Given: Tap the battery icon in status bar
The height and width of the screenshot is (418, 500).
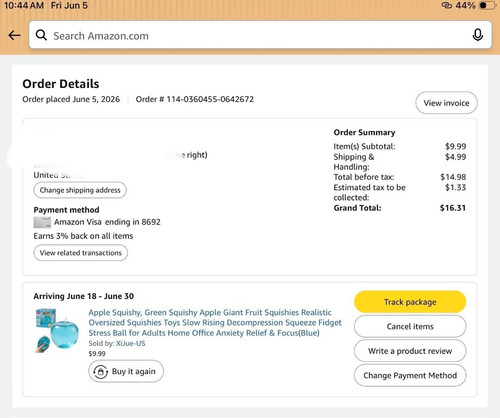Looking at the screenshot, I should 487,5.
